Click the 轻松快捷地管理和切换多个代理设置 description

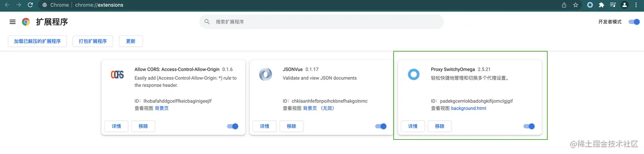click(x=470, y=78)
